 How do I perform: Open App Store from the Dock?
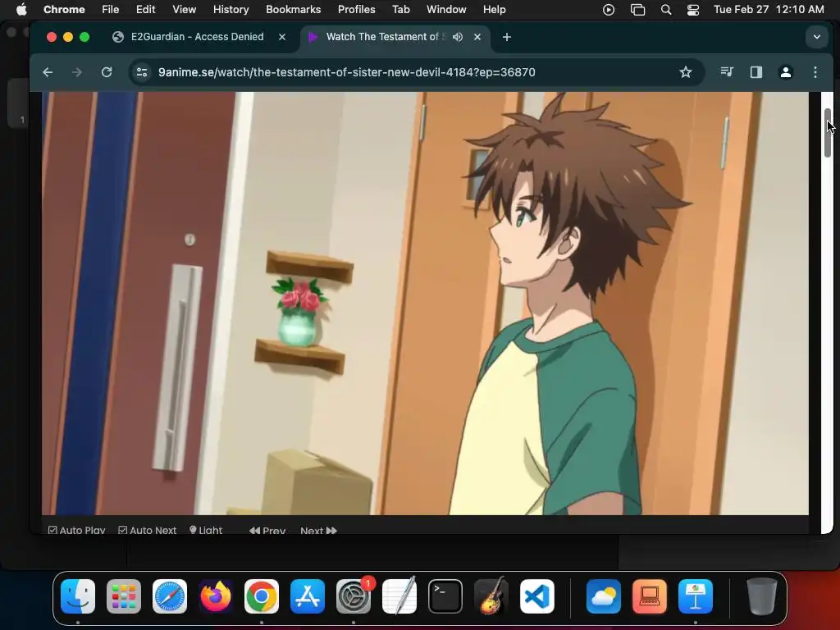tap(308, 596)
